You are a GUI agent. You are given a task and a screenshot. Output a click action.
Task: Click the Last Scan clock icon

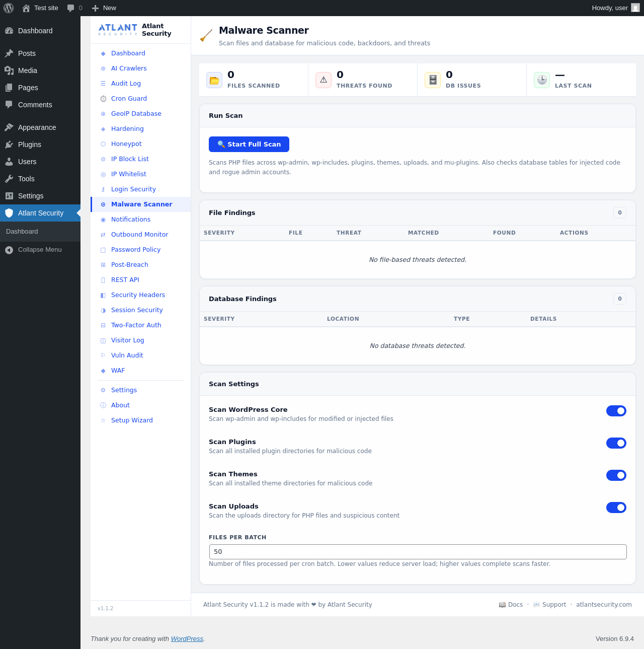pos(542,80)
